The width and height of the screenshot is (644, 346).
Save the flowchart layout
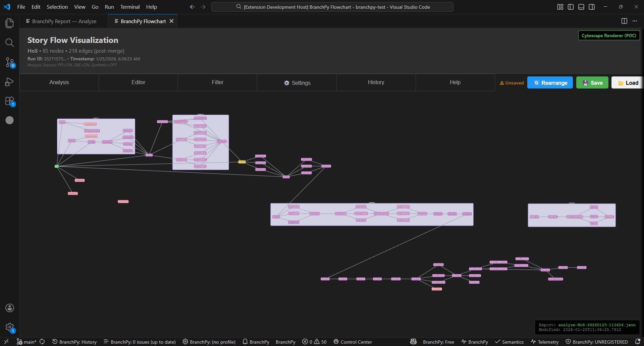[x=592, y=82]
